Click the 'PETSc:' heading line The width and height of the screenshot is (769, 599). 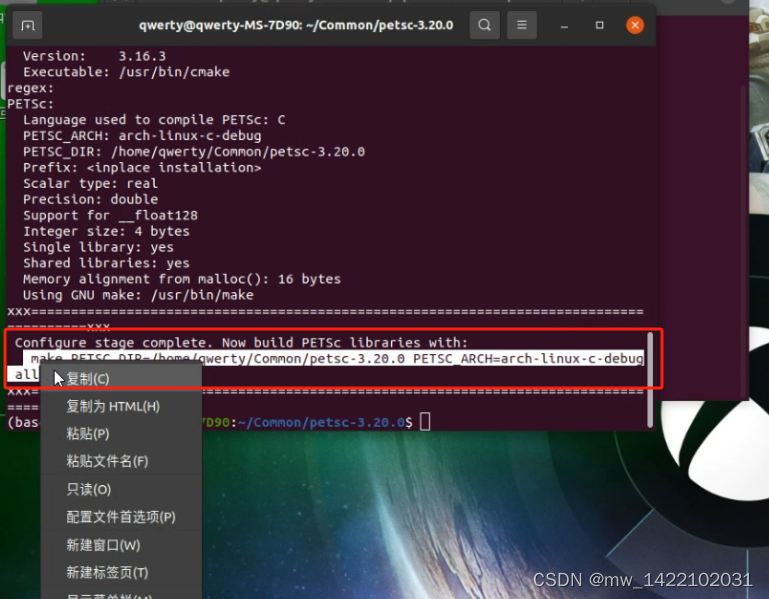pos(30,104)
